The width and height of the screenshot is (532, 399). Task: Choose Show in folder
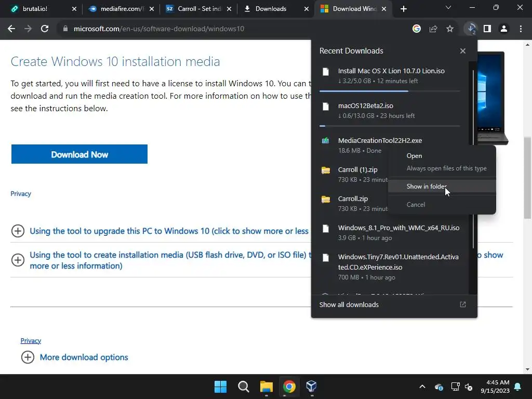click(442, 187)
